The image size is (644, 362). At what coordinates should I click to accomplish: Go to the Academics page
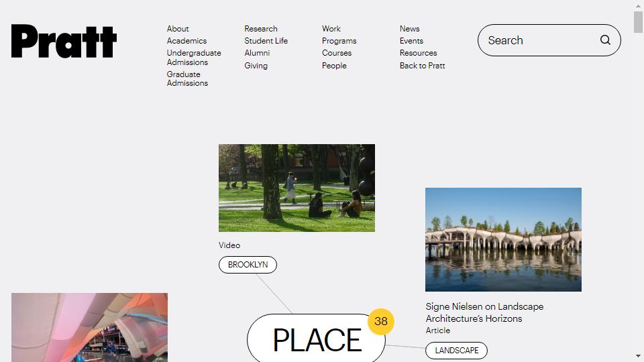[x=186, y=41]
